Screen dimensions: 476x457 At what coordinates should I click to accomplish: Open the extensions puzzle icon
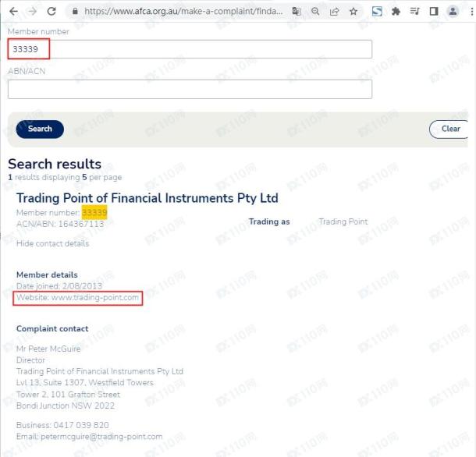click(x=396, y=12)
